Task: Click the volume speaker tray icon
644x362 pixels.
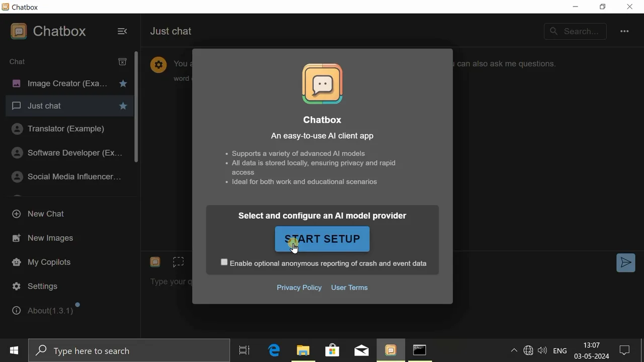Action: [x=542, y=350]
